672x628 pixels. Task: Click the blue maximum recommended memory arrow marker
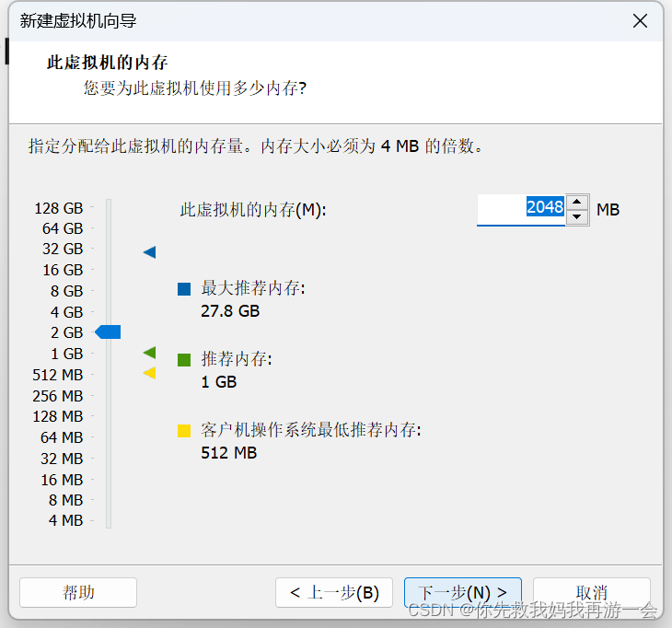(149, 252)
